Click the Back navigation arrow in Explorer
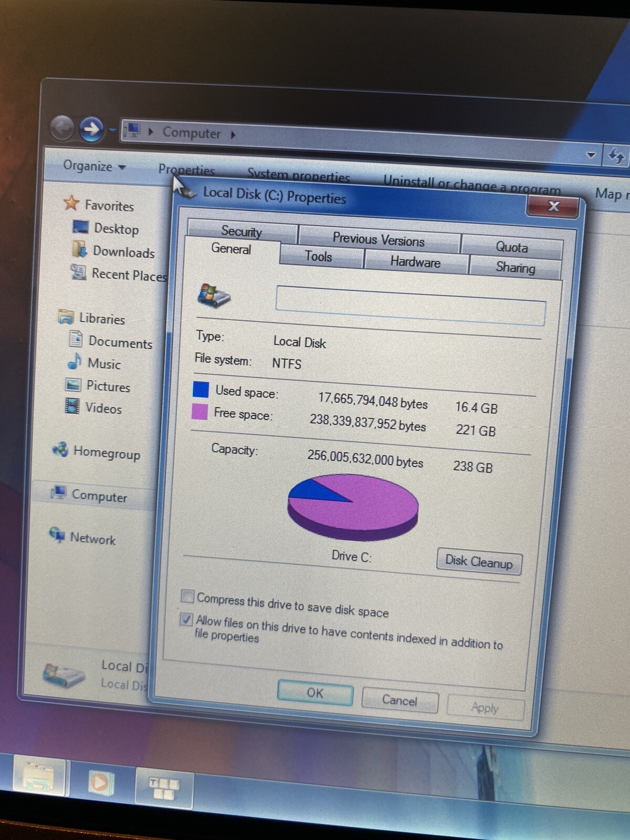Viewport: 630px width, 840px height. pos(63,128)
